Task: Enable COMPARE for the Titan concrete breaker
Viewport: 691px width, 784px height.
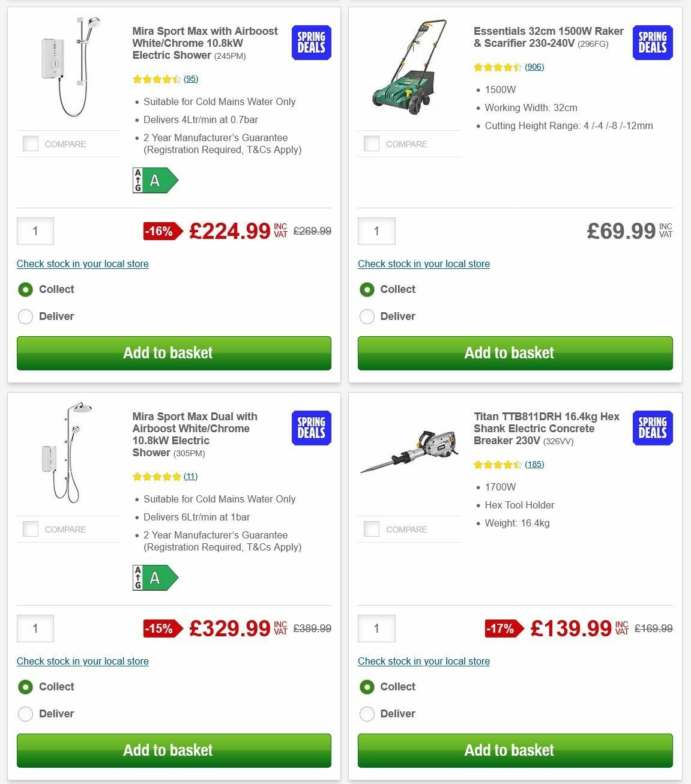Action: pos(371,529)
